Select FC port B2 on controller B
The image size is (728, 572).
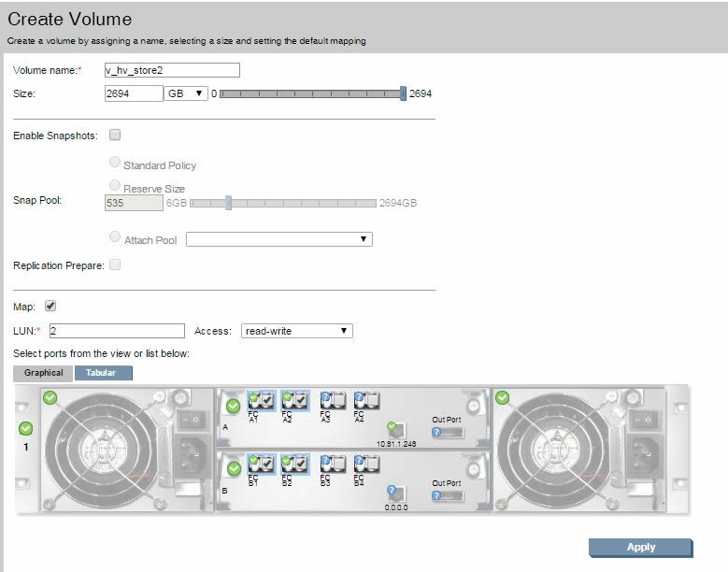295,463
